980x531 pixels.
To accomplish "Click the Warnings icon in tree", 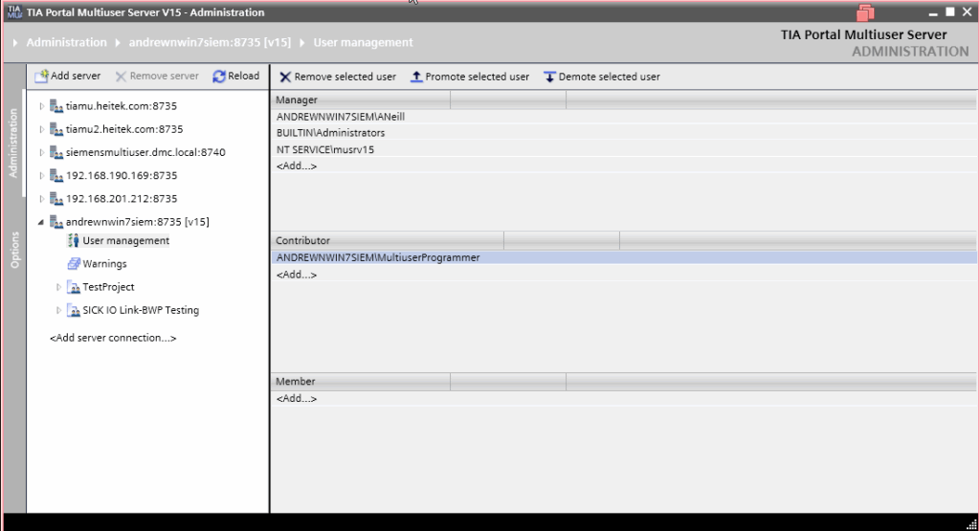I will 73,264.
